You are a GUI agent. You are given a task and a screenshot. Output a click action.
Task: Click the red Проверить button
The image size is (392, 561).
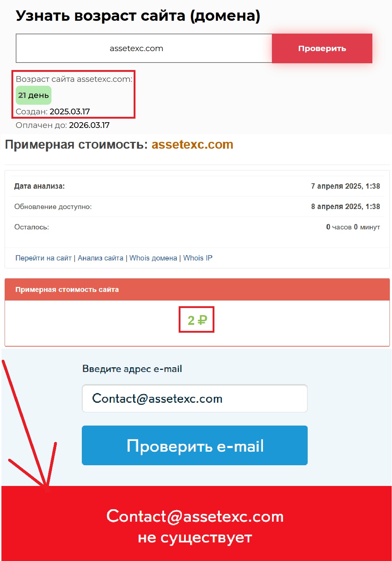[322, 48]
